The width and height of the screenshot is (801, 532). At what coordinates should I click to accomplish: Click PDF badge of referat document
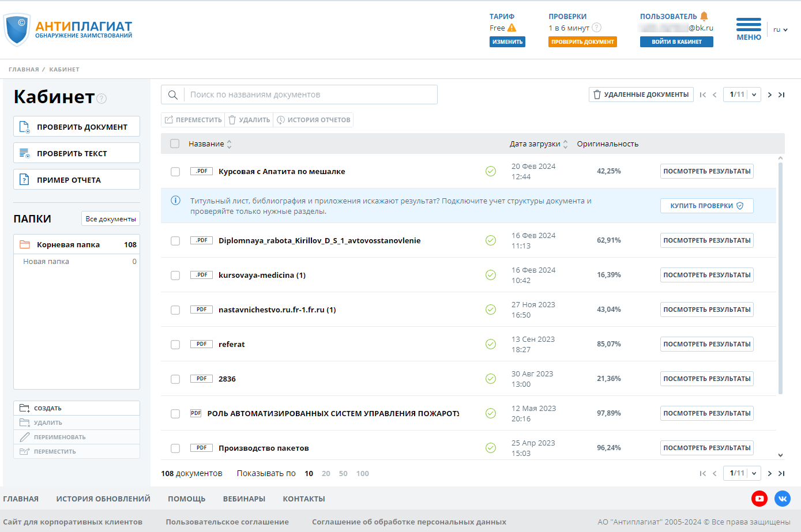click(x=201, y=344)
